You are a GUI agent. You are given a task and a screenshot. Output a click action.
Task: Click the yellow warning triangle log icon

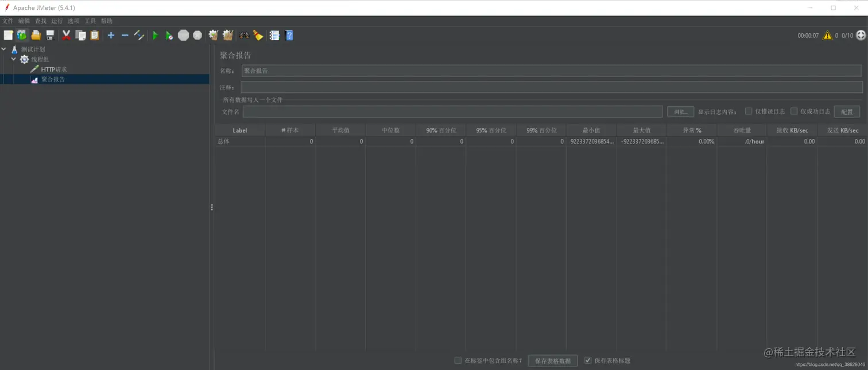click(827, 36)
